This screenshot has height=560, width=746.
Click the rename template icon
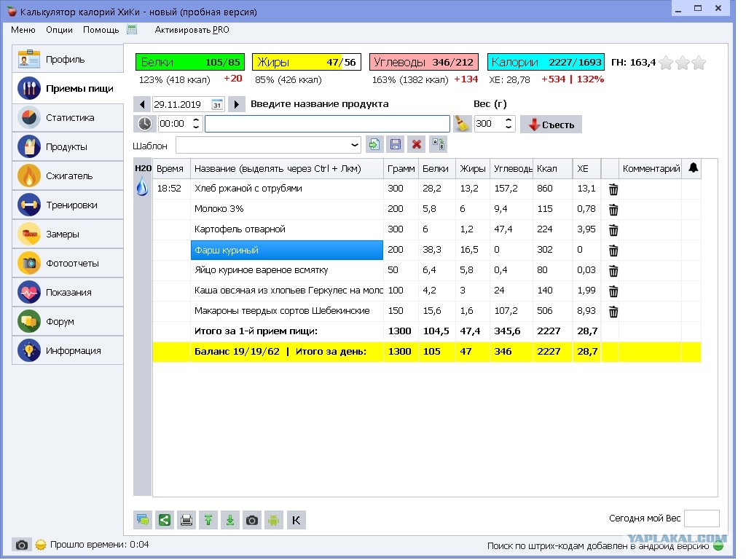pos(438,144)
